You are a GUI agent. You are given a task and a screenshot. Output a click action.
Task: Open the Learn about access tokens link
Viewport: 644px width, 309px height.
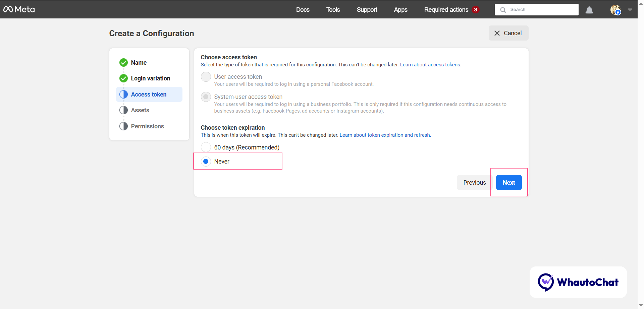point(430,65)
